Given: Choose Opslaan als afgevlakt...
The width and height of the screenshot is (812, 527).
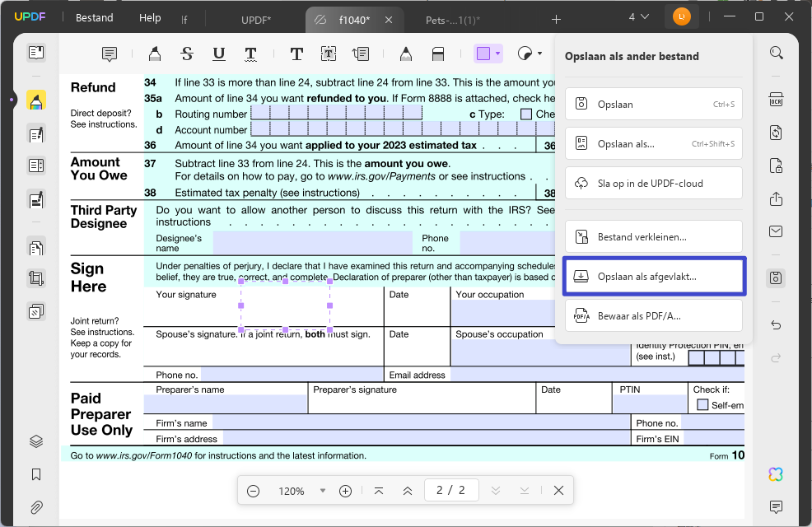Looking at the screenshot, I should tap(654, 277).
